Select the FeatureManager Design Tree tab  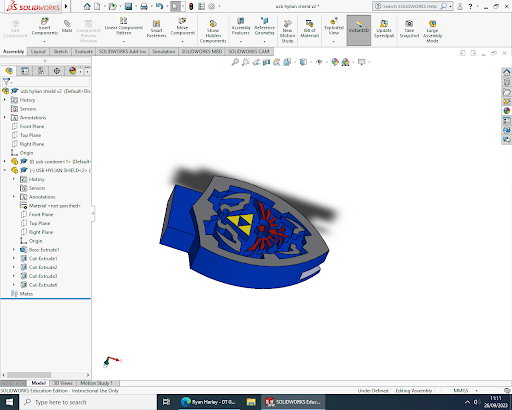(9, 71)
